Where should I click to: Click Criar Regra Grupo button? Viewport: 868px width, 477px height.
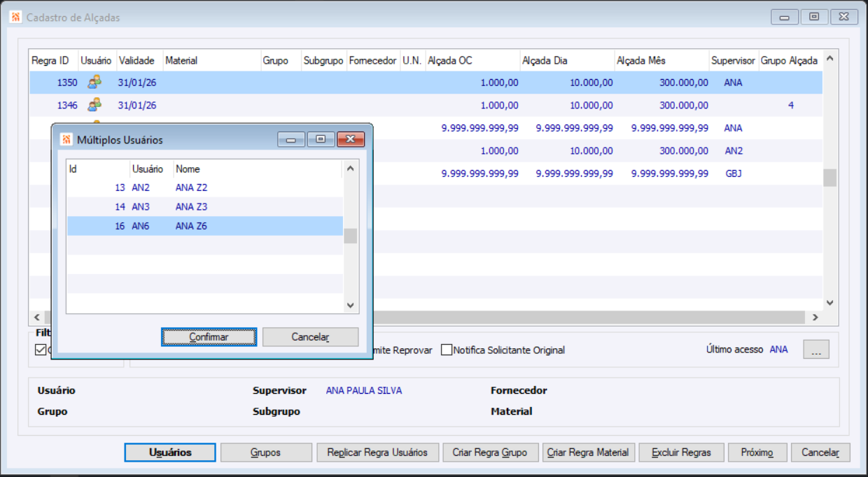[x=490, y=453]
